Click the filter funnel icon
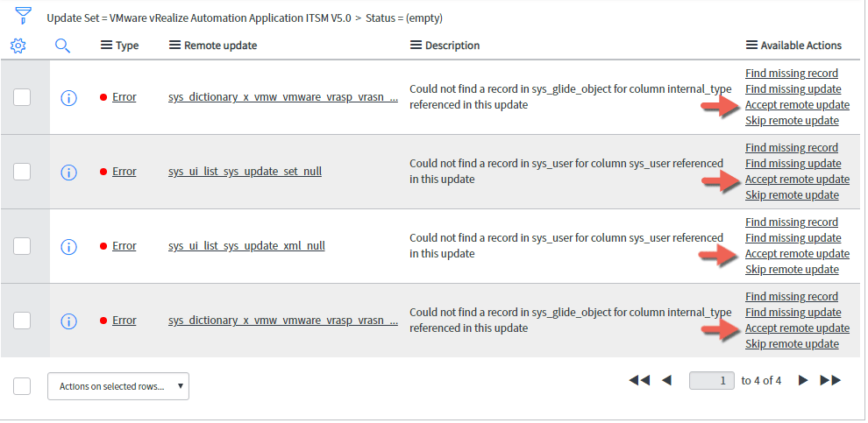868x423 pixels. (23, 17)
